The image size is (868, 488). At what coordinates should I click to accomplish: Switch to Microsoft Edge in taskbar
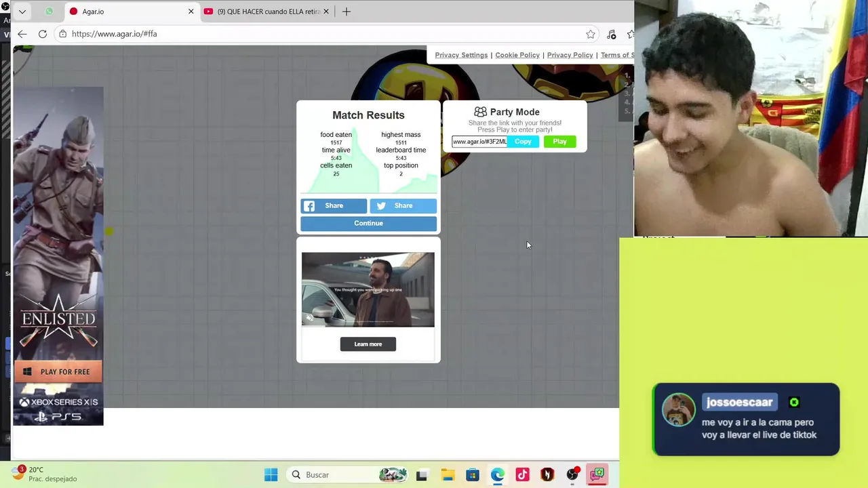[497, 475]
